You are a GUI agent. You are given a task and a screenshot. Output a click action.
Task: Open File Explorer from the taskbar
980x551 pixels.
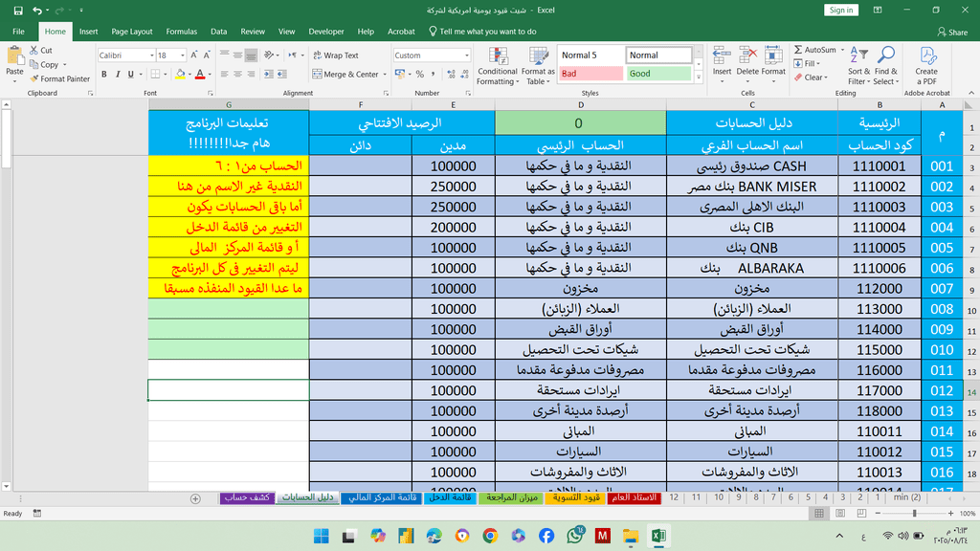(630, 536)
